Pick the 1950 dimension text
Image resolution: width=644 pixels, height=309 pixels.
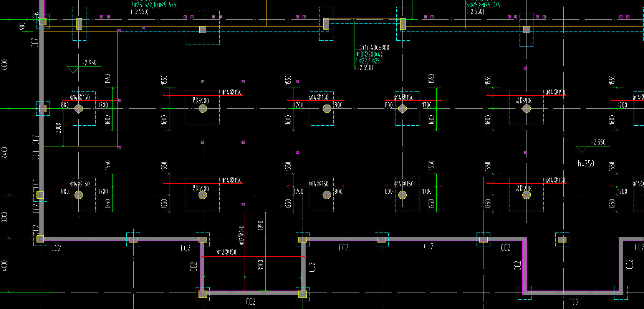click(261, 226)
